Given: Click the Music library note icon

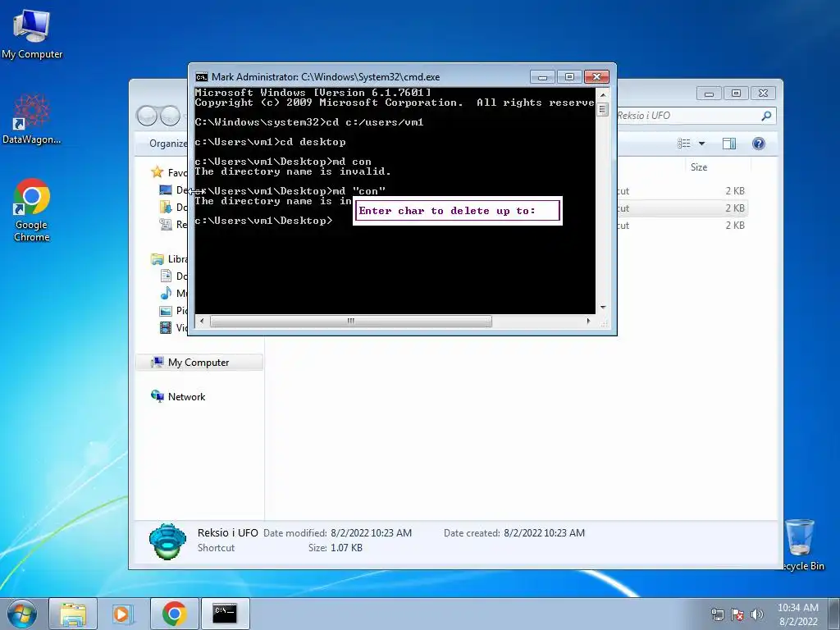Looking at the screenshot, I should [x=166, y=294].
